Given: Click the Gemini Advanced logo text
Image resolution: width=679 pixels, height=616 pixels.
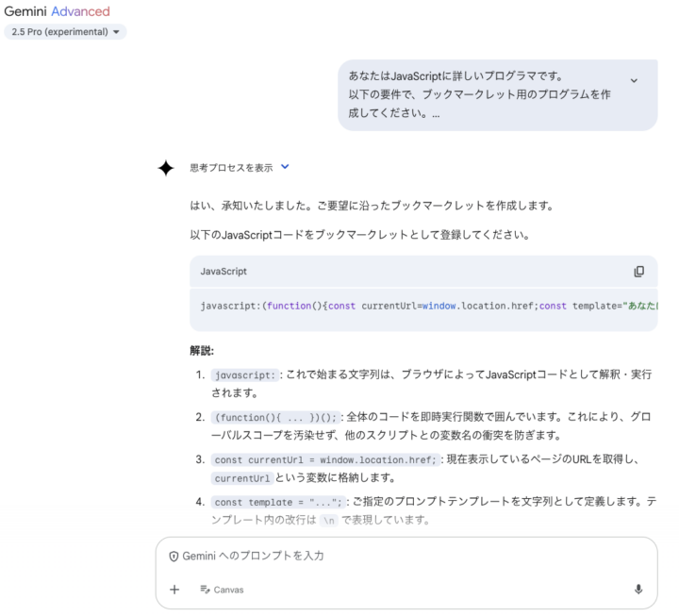Looking at the screenshot, I should coord(57,11).
